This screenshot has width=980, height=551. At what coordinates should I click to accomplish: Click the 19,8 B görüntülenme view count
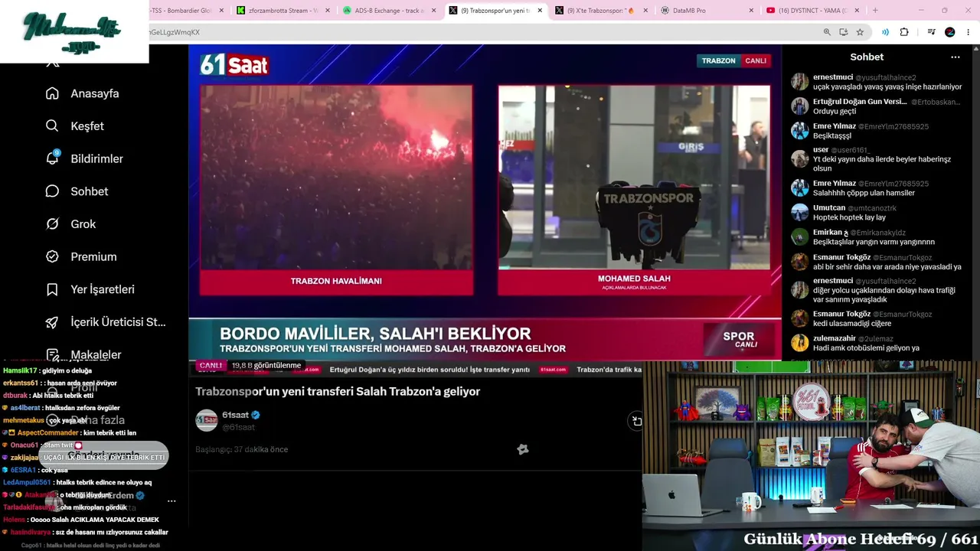click(x=266, y=366)
